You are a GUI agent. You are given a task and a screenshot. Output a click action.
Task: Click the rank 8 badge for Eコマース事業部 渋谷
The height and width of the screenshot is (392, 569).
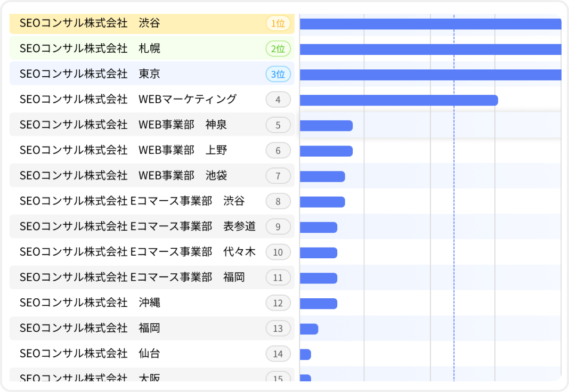278,201
